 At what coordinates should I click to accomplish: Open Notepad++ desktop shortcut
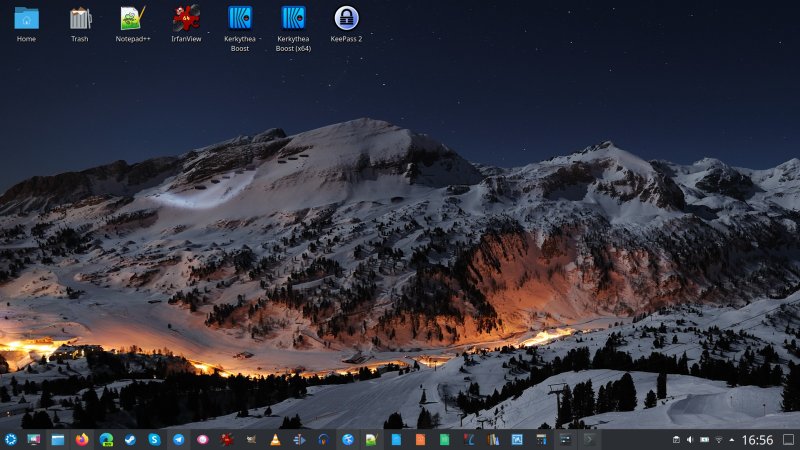click(x=132, y=18)
